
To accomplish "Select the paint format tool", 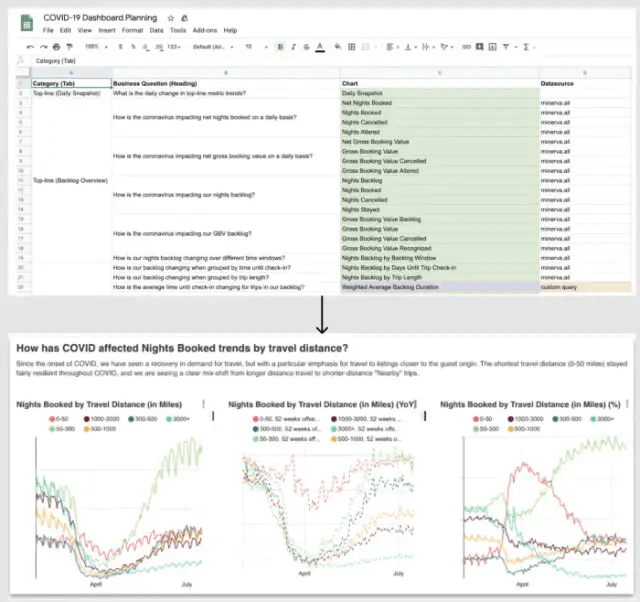I will click(69, 46).
